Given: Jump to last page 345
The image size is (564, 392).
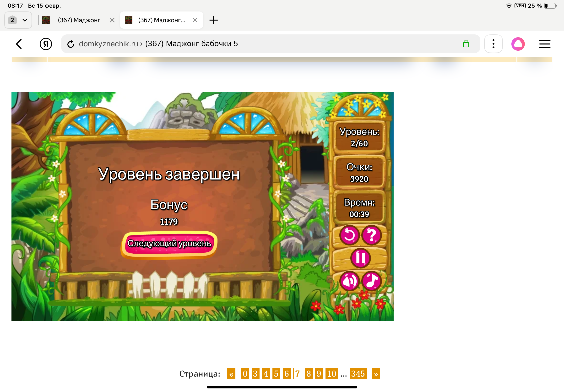Looking at the screenshot, I should pyautogui.click(x=358, y=374).
